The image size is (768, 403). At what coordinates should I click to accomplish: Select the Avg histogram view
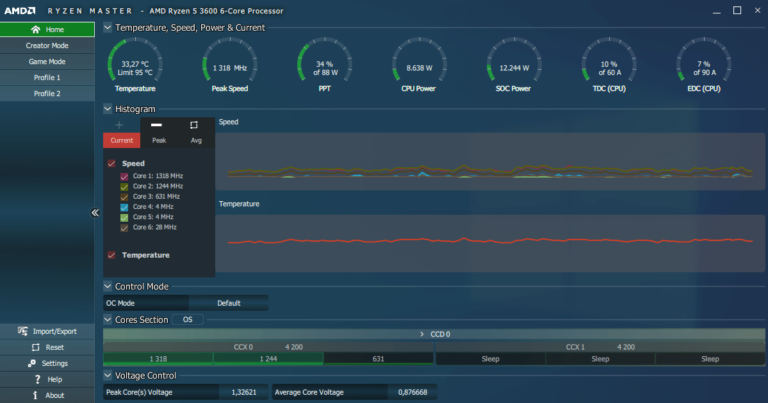196,132
